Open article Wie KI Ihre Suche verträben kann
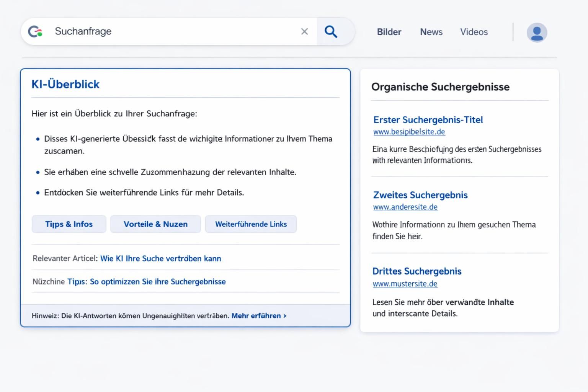This screenshot has height=392, width=588. point(161,258)
